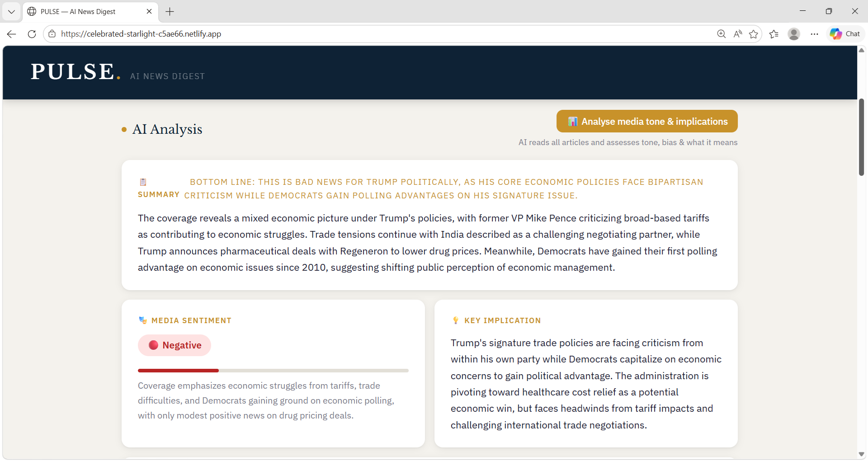The image size is (868, 461).
Task: Zoom in using the magnifier icon
Action: click(x=721, y=33)
